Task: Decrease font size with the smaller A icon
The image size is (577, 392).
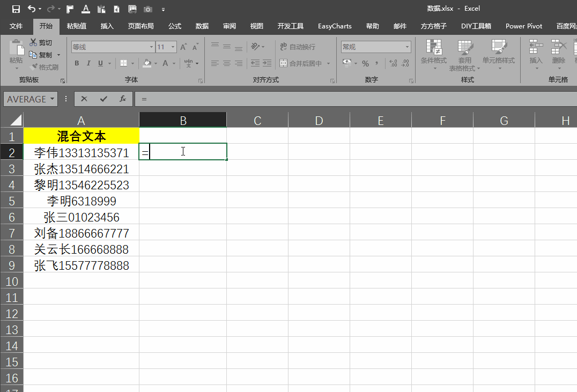Action: tap(195, 47)
